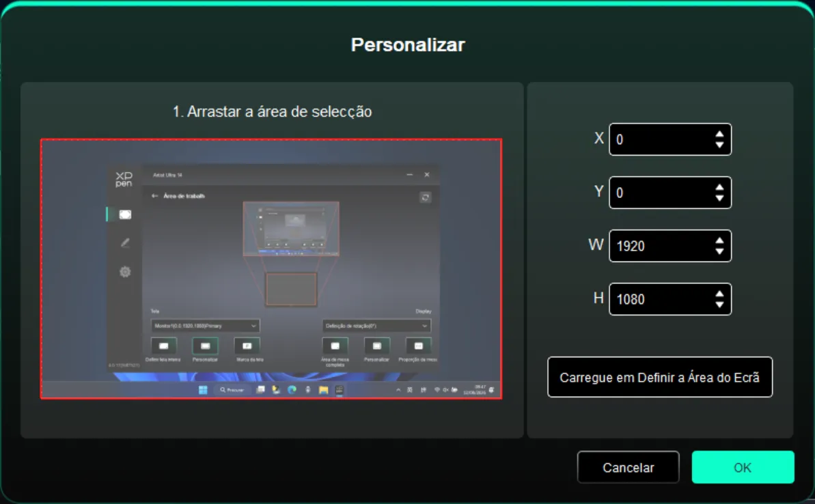Increase the W width with up arrow
Screen dimensions: 815x504
719,241
